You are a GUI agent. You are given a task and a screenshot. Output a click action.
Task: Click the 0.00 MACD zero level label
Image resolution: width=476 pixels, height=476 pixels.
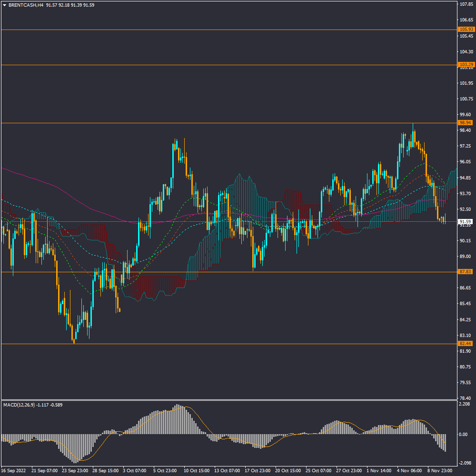(x=464, y=434)
